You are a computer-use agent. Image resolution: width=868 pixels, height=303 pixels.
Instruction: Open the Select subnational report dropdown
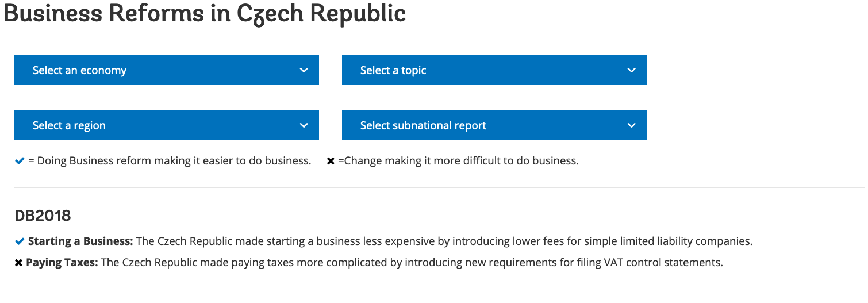click(494, 125)
